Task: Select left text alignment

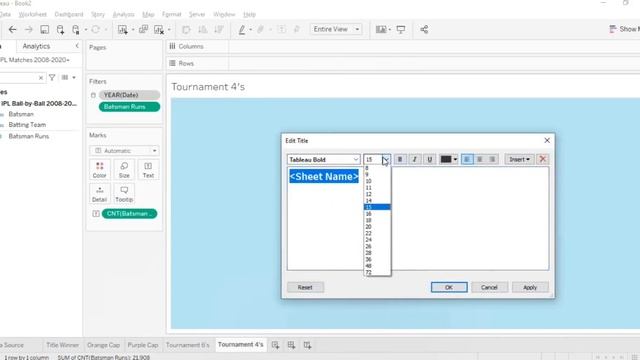Action: pyautogui.click(x=467, y=159)
